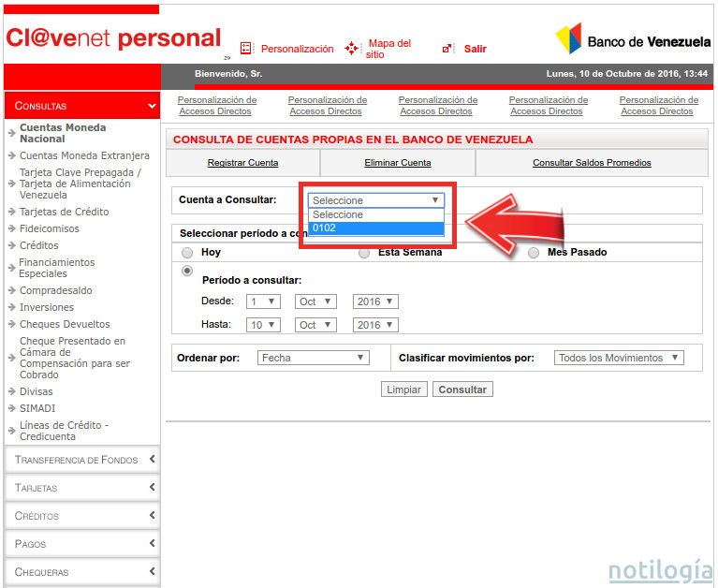
Task: Open Compradesaldo menu item
Action: (56, 290)
